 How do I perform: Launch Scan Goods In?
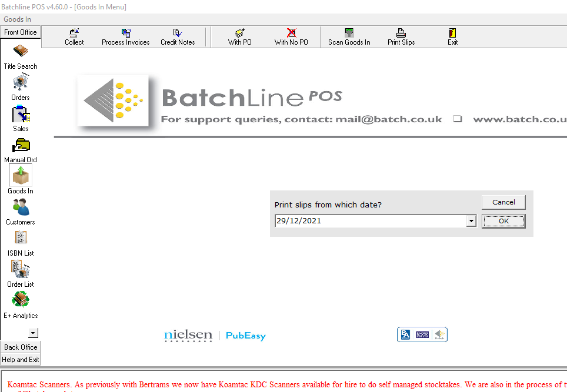349,37
